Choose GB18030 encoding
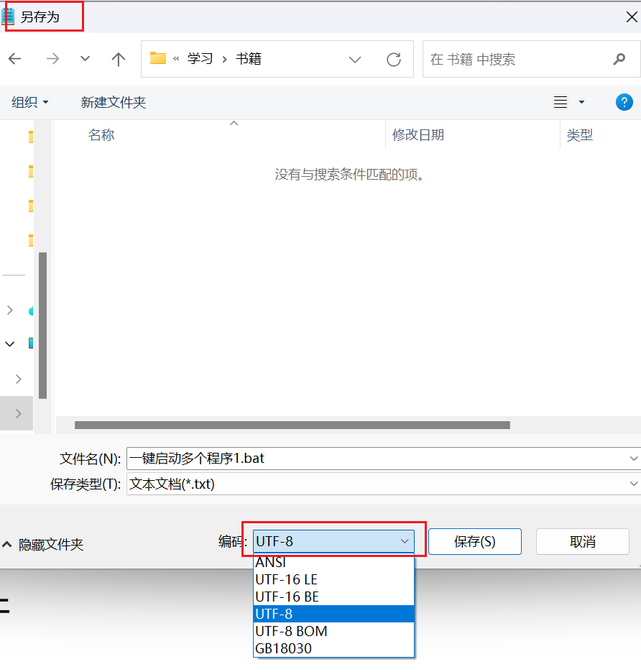Image resolution: width=641 pixels, height=672 pixels. tap(333, 648)
